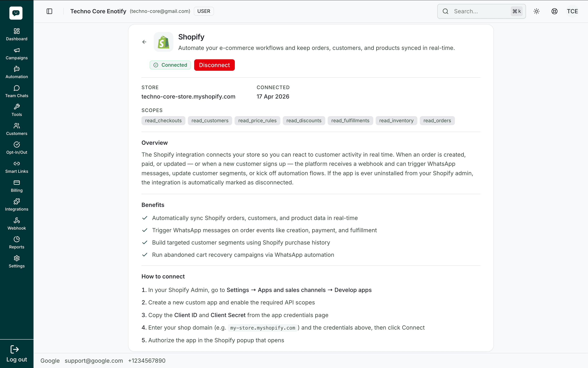Click the Overview heading
Image resolution: width=588 pixels, height=368 pixels.
[155, 143]
